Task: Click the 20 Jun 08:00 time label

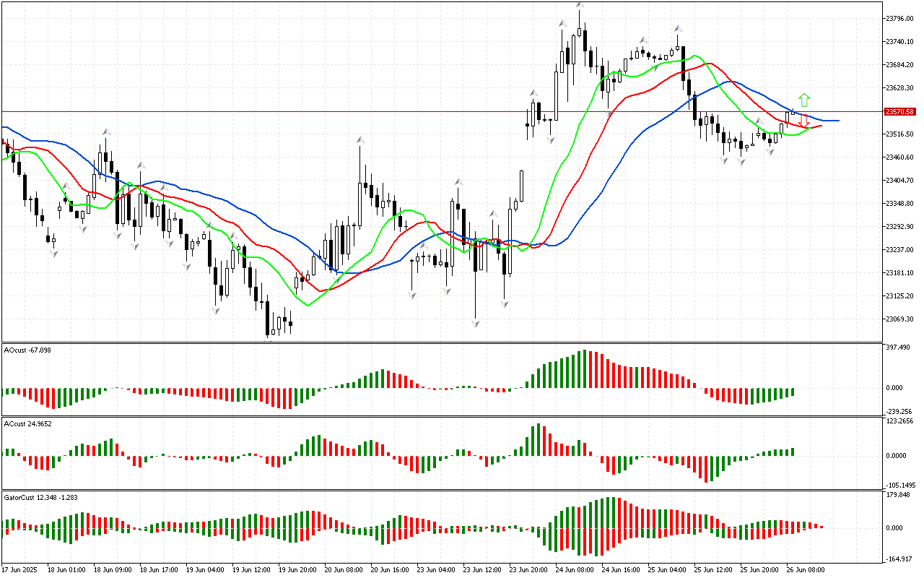Action: (x=342, y=570)
